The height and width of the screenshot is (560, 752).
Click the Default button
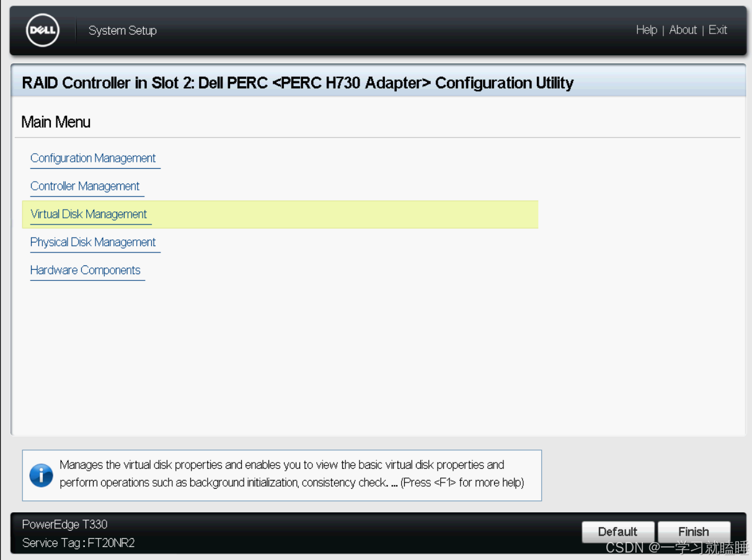pyautogui.click(x=617, y=531)
